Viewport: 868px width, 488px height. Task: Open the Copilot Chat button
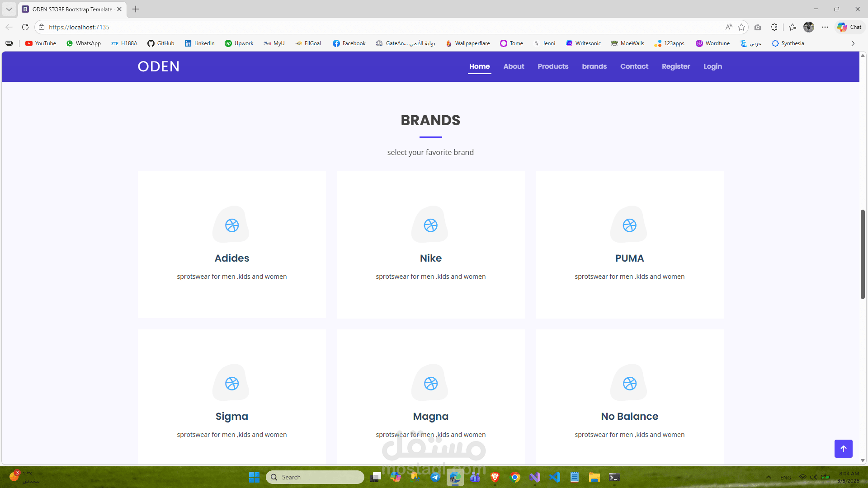click(x=849, y=27)
